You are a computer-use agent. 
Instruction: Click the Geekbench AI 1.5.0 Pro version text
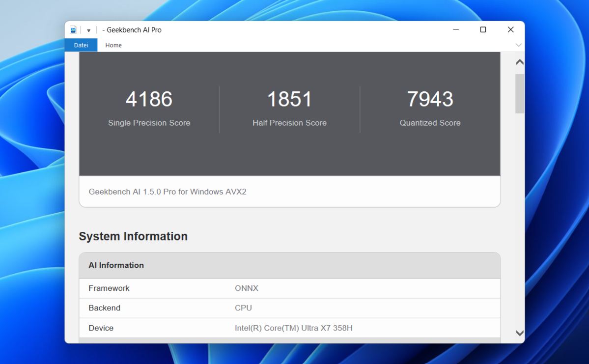pos(168,192)
